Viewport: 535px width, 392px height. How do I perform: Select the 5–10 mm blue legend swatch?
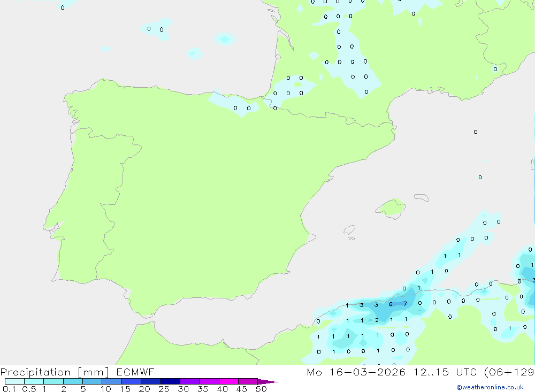click(x=93, y=381)
